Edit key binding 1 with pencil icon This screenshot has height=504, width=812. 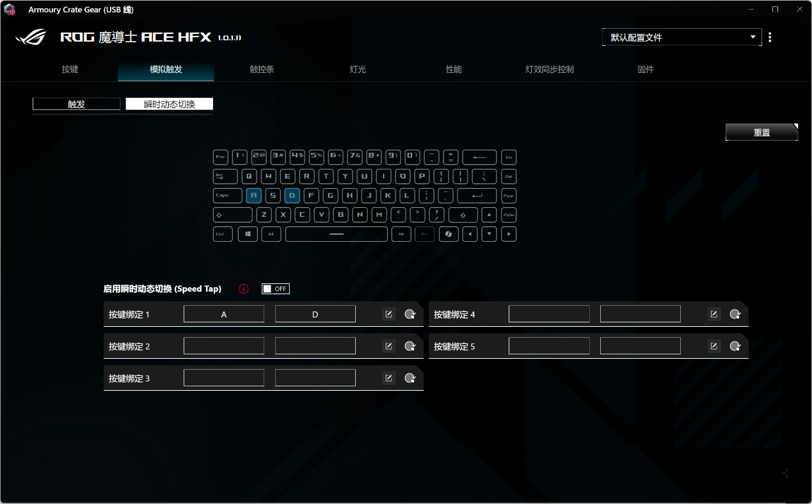(388, 314)
